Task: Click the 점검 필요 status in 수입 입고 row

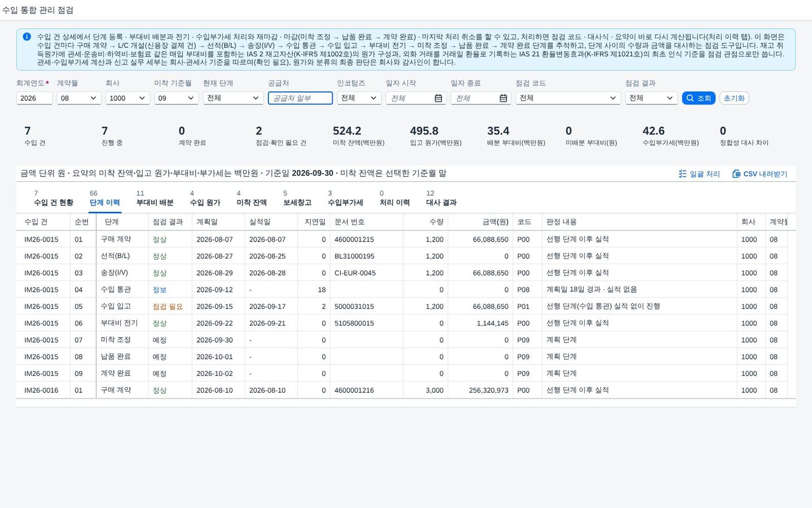Action: click(167, 306)
